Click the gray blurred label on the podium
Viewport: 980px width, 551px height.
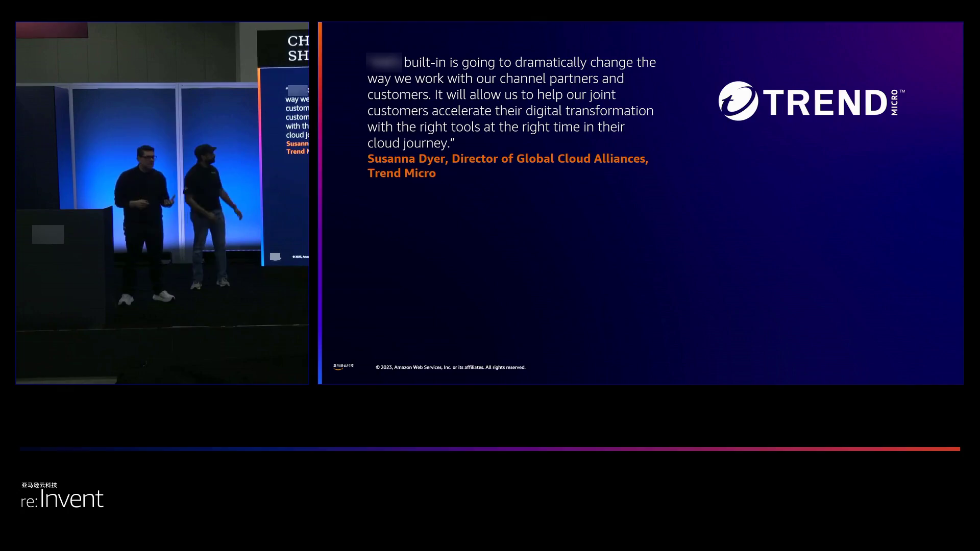[x=48, y=234]
